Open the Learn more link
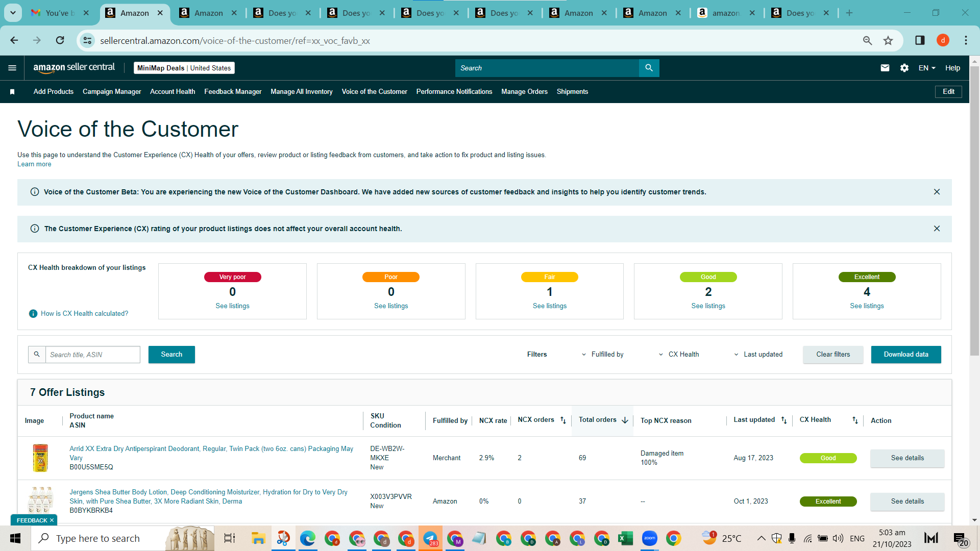This screenshot has width=980, height=551. click(x=34, y=164)
